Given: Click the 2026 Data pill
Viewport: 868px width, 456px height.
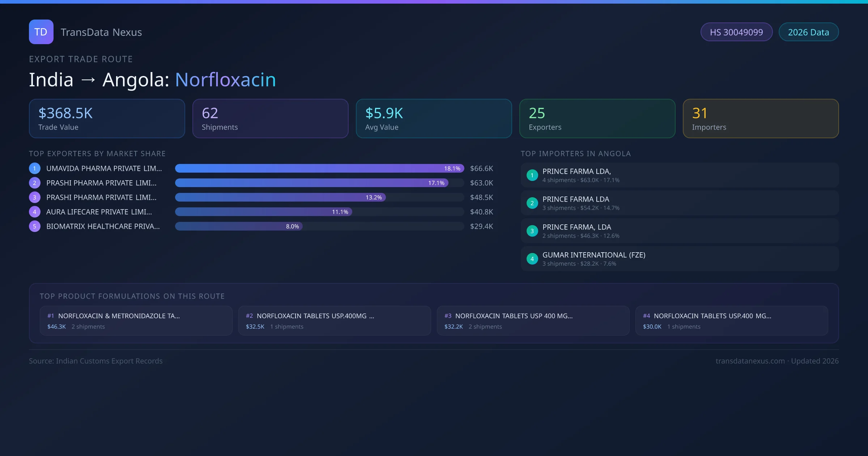Looking at the screenshot, I should pyautogui.click(x=808, y=32).
